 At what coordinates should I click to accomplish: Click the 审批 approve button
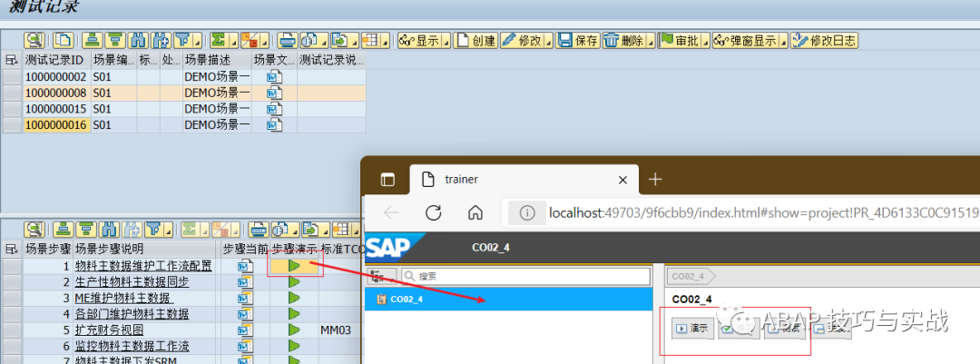(x=680, y=41)
